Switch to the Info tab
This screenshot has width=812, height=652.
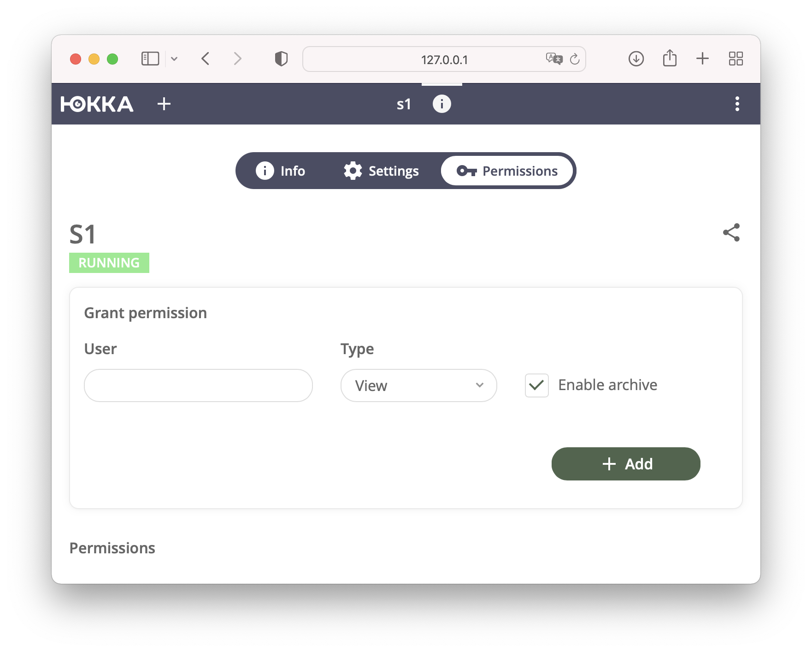click(x=281, y=171)
